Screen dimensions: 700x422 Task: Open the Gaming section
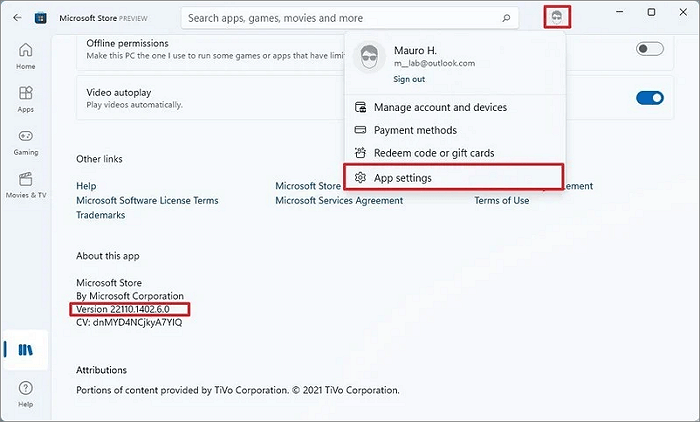(x=25, y=141)
